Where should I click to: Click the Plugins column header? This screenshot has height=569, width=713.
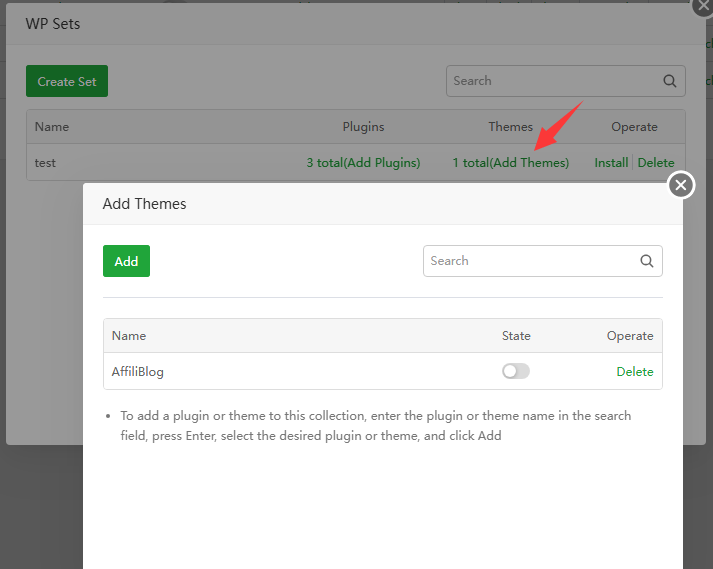[x=363, y=127]
